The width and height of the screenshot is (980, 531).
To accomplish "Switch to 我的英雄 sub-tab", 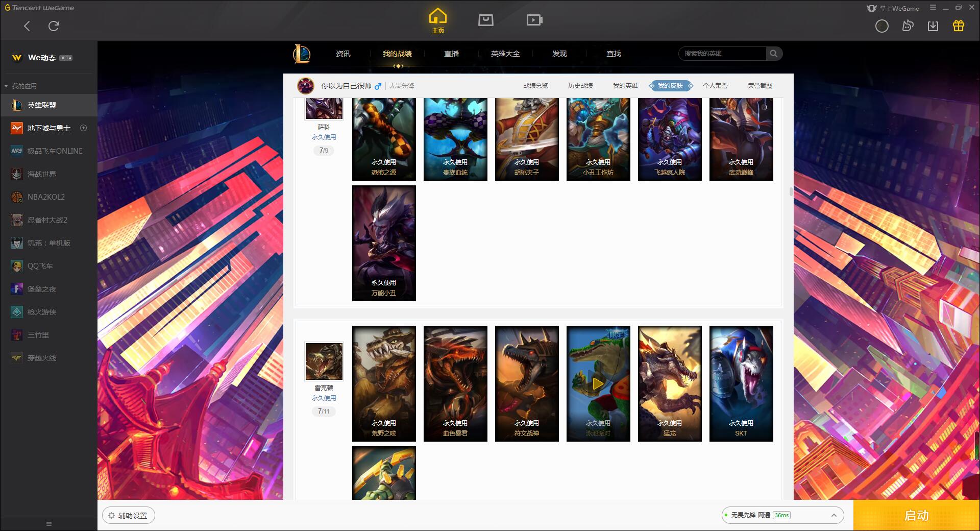I will coord(625,86).
